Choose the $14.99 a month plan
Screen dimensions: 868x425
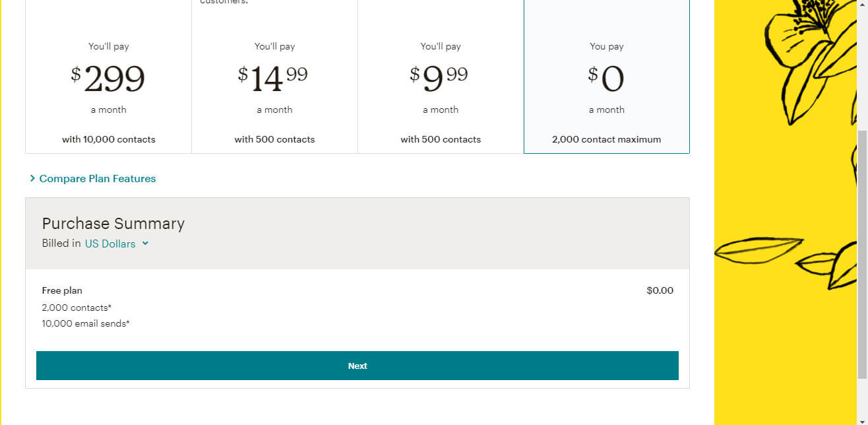(274, 79)
